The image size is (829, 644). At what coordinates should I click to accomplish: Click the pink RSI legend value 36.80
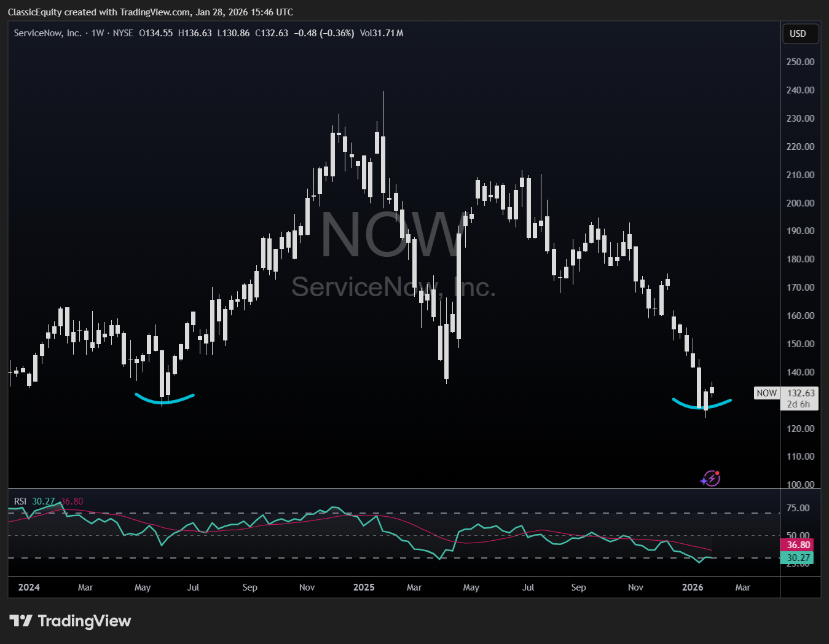tap(72, 501)
